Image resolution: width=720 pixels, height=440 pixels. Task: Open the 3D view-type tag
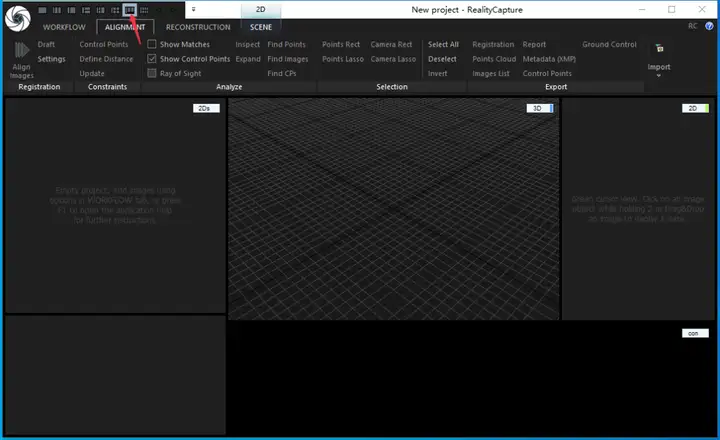point(540,108)
